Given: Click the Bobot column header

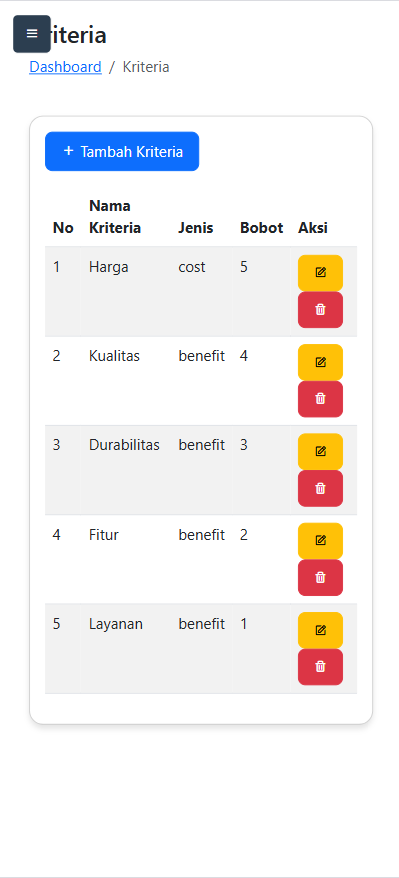Looking at the screenshot, I should point(261,228).
